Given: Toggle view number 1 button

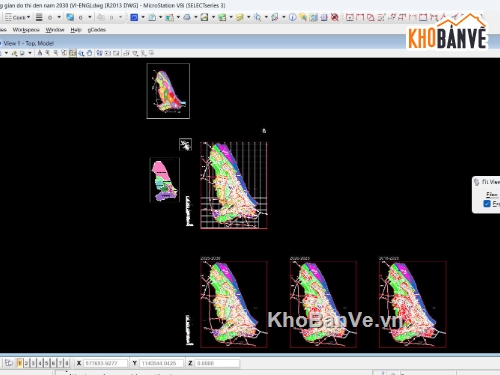Looking at the screenshot, I should point(20,363).
